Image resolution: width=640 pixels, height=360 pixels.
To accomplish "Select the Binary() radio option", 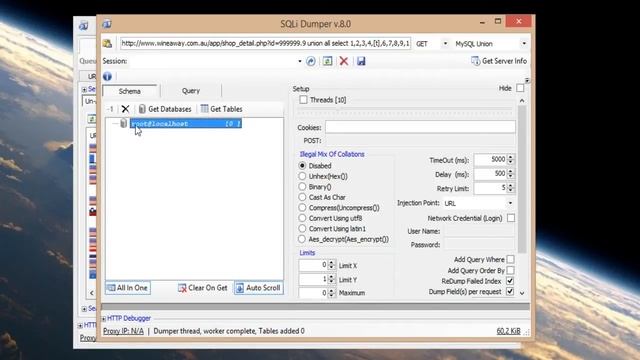I will tap(302, 187).
